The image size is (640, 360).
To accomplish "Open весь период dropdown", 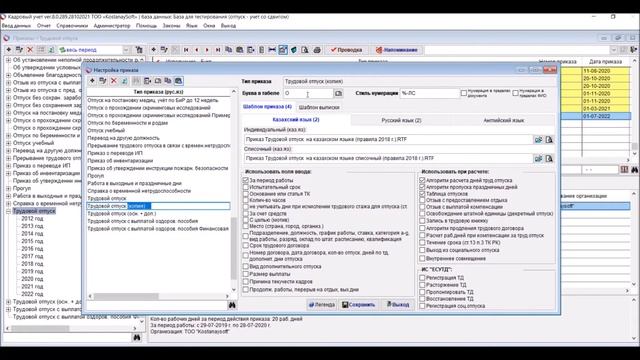I will (x=126, y=50).
